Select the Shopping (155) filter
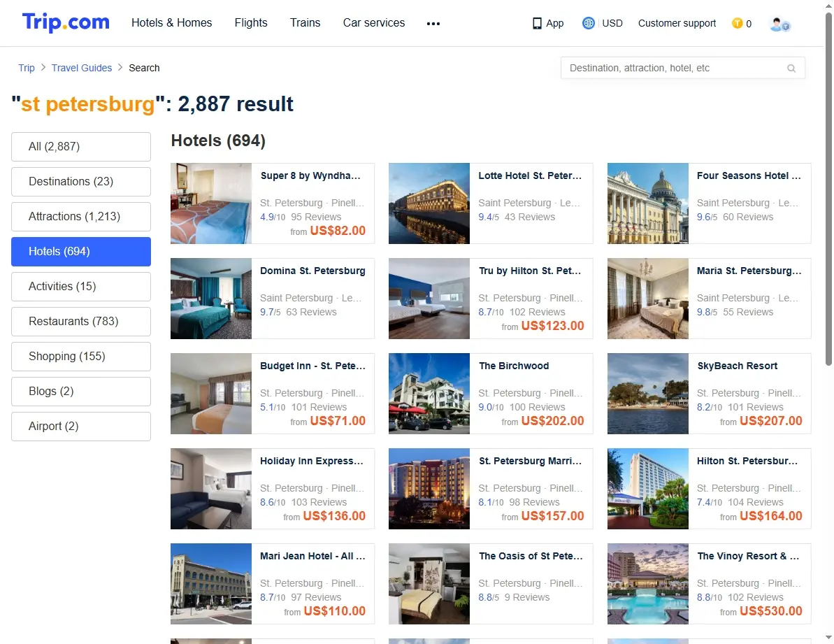The image size is (834, 644). (x=81, y=357)
